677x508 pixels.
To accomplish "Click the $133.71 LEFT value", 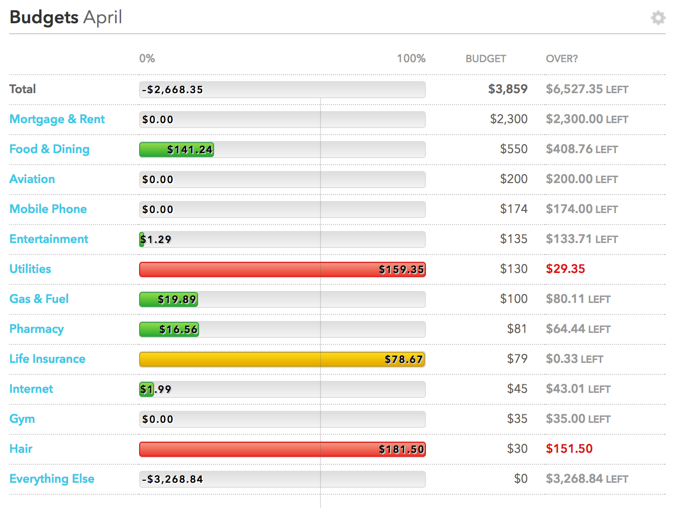I will tap(582, 239).
